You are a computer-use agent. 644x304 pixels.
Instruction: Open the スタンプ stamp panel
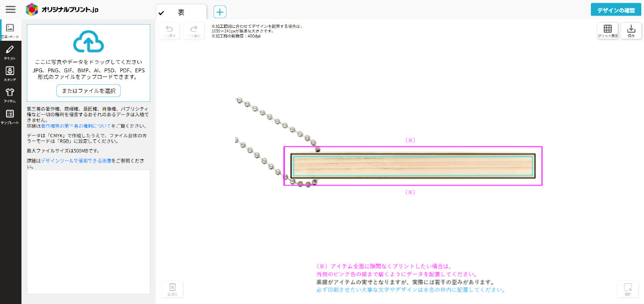pyautogui.click(x=10, y=73)
